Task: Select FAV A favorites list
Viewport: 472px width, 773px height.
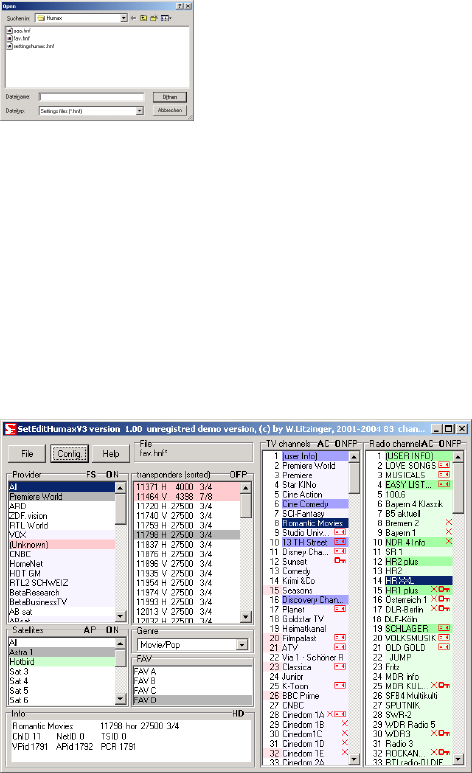Action: click(x=192, y=671)
